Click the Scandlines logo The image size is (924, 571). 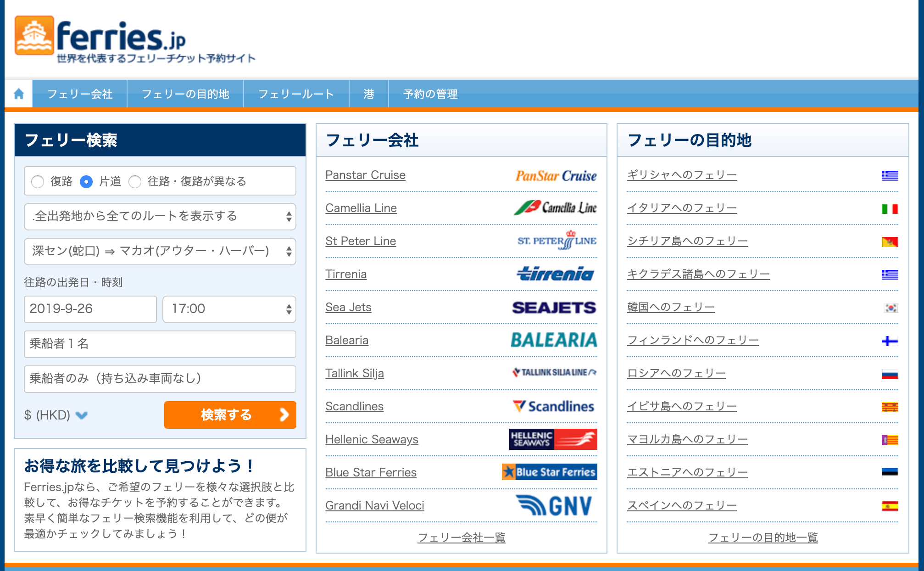coord(553,406)
